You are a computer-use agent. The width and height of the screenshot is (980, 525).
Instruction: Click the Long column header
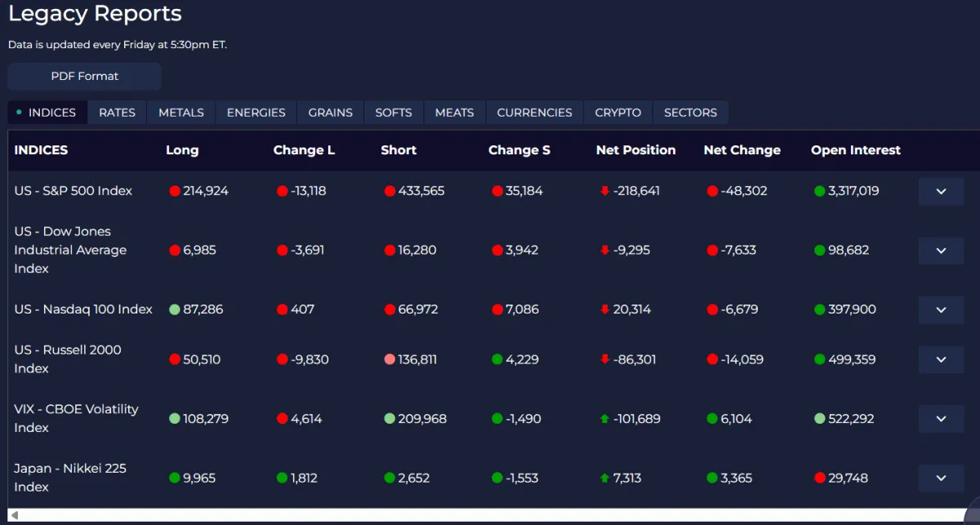[182, 150]
